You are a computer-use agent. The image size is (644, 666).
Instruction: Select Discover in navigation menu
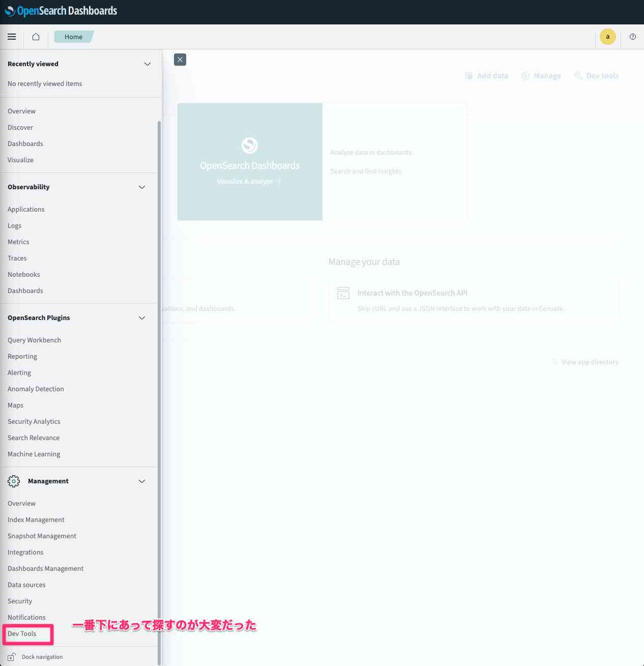(x=20, y=127)
